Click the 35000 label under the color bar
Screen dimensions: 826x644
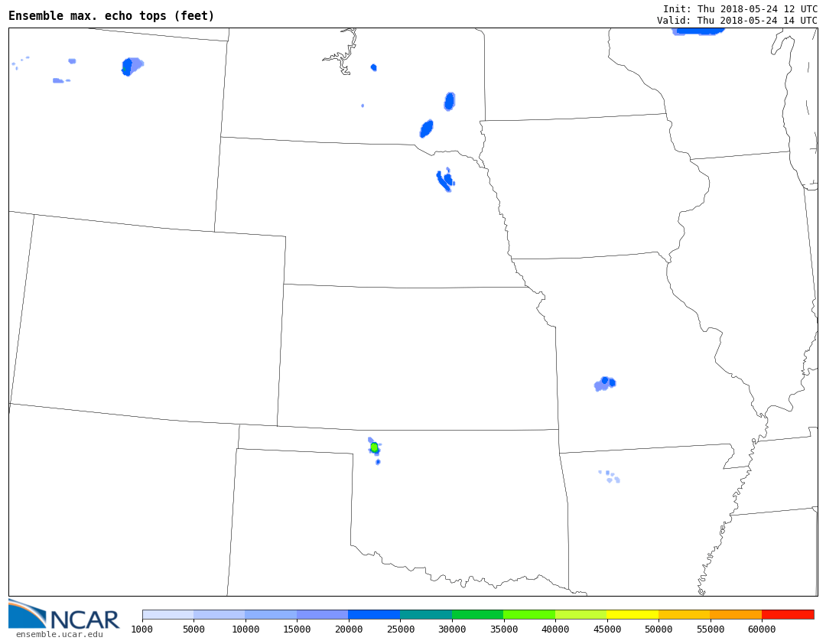[x=503, y=629]
